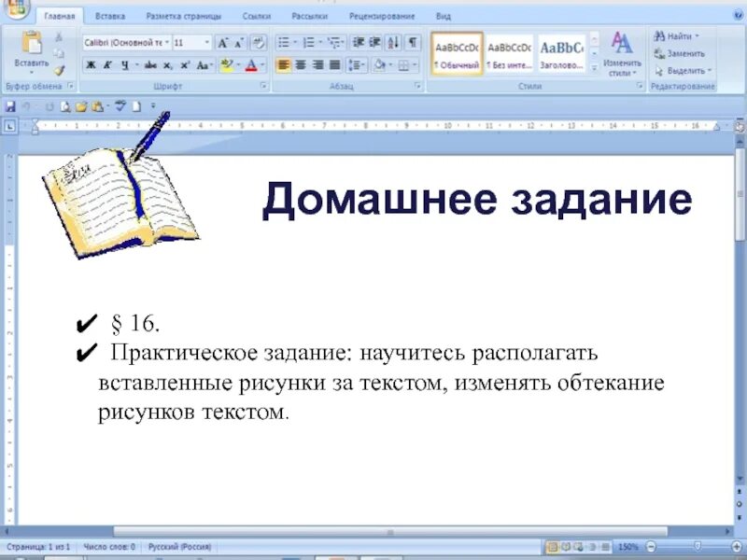
Task: Click the Find (Найти) binoculars button
Action: click(675, 36)
